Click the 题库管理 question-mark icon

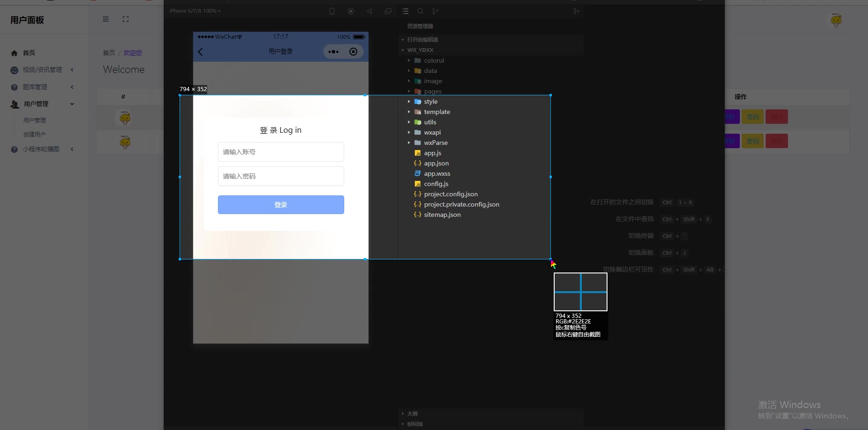pyautogui.click(x=14, y=87)
